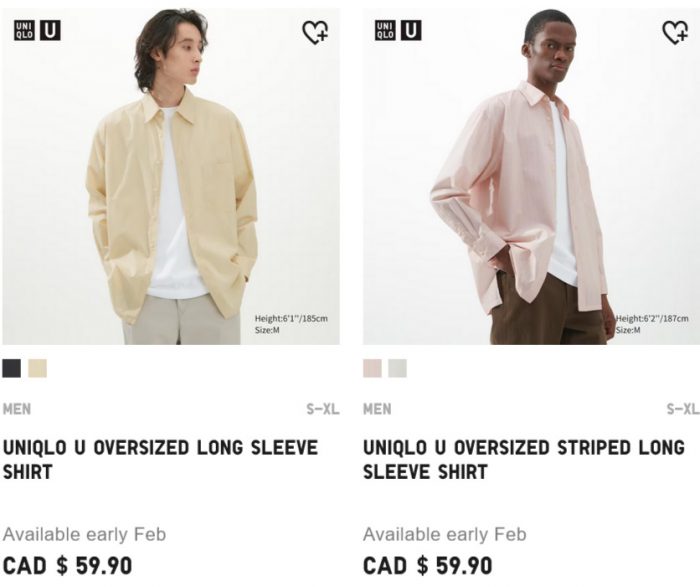Click CAD $ 59.90 price of striped shirt

coord(428,566)
